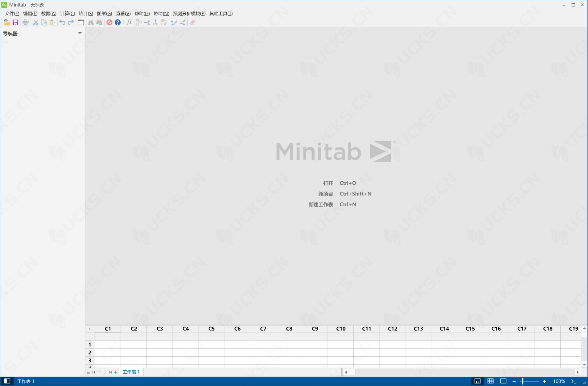The height and width of the screenshot is (386, 588).
Task: Click the brush icon with up arrow
Action: pos(174,23)
